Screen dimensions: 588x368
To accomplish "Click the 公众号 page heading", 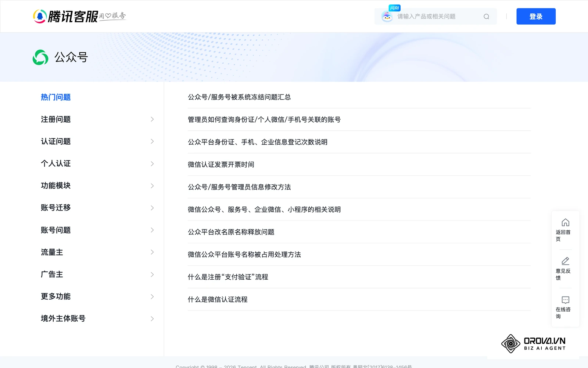I will [71, 57].
